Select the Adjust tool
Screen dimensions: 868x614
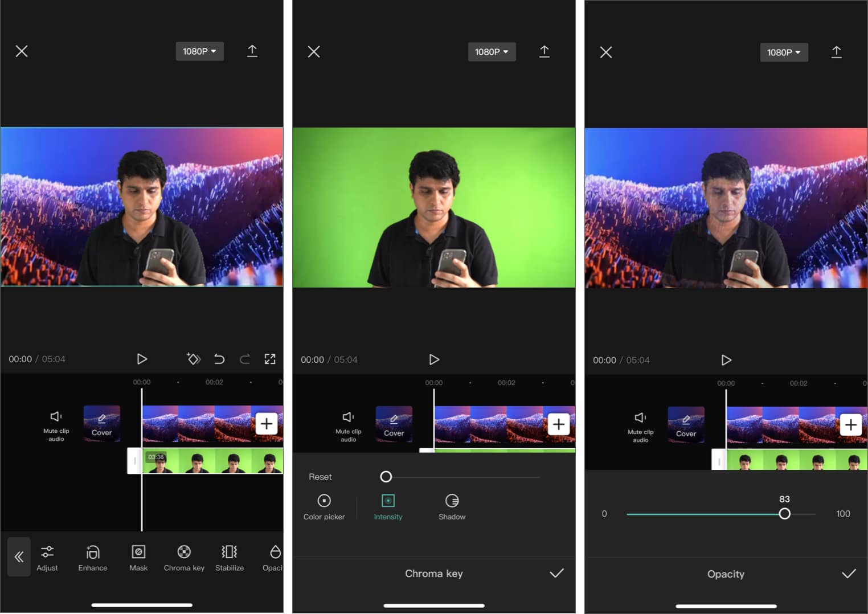[x=47, y=557]
